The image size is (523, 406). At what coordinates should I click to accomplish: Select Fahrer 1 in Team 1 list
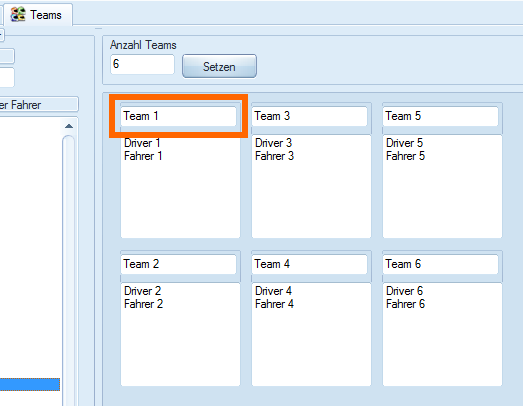143,156
